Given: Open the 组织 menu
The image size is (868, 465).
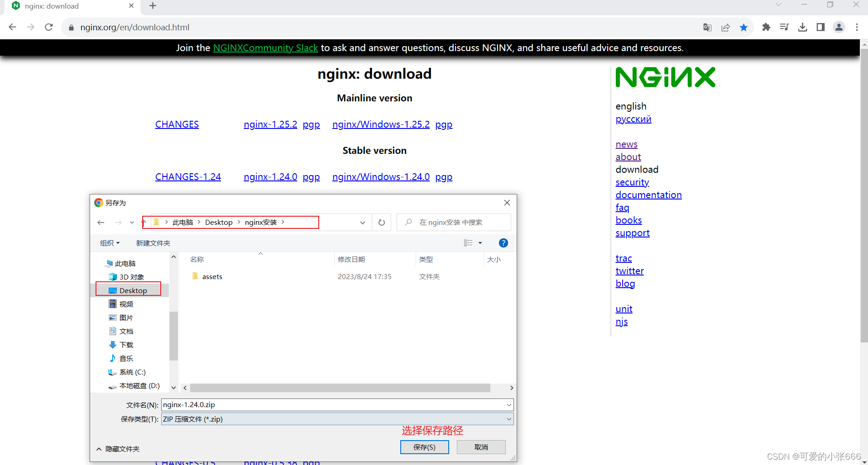Looking at the screenshot, I should (x=110, y=243).
